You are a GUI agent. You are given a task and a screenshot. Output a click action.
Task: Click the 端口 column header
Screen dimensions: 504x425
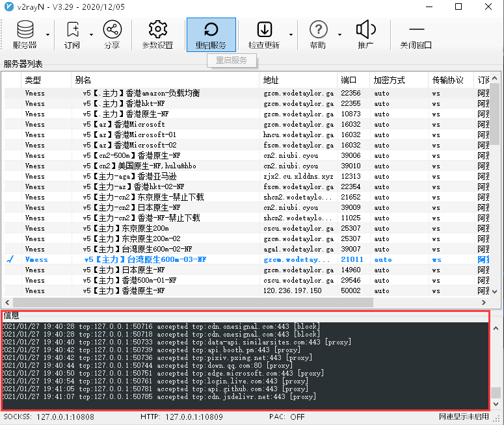click(352, 80)
